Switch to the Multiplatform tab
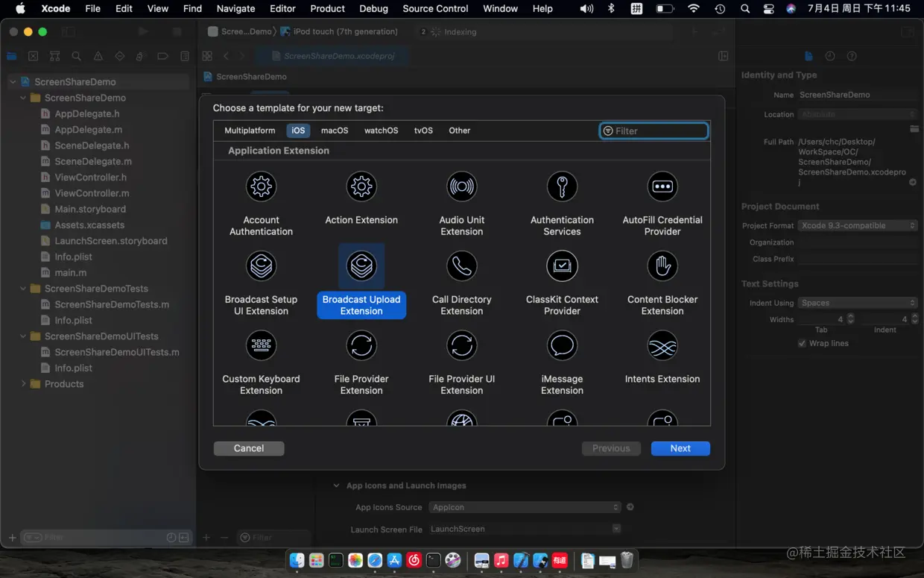The image size is (924, 578). point(250,131)
